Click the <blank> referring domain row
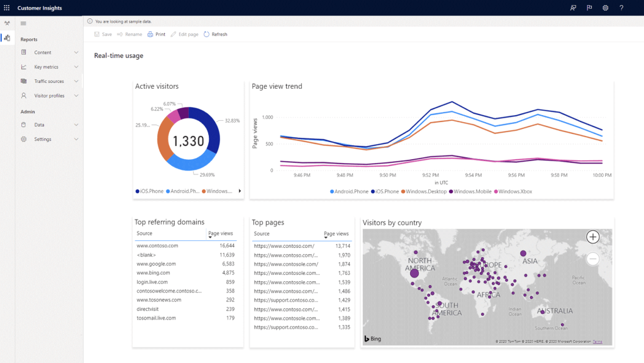Image resolution: width=644 pixels, height=363 pixels. [186, 255]
